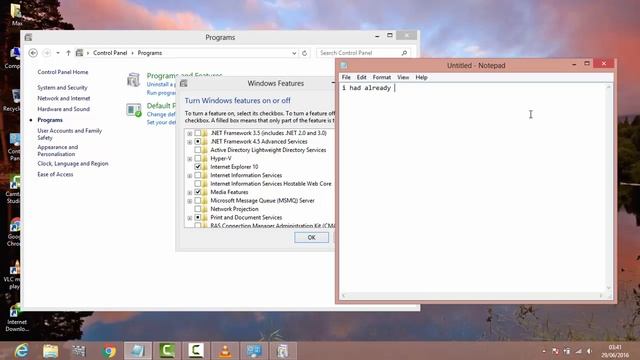Click the Windows Features title bar icon
Image resolution: width=640 pixels, height=360 pixels.
(x=184, y=83)
